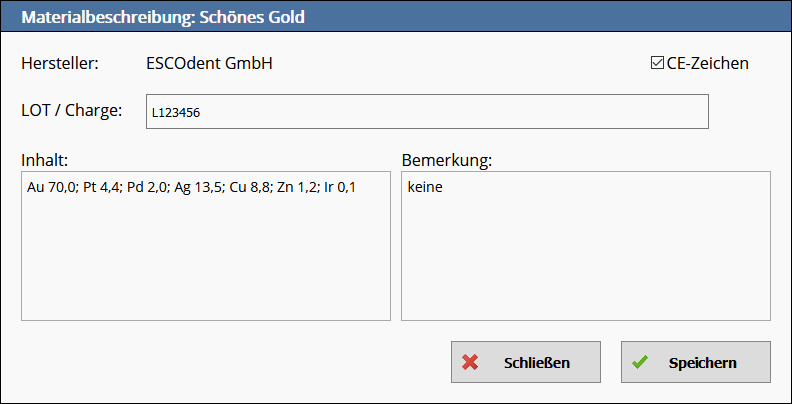The height and width of the screenshot is (404, 792).
Task: Click the LOT / Charge label
Action: tap(71, 110)
